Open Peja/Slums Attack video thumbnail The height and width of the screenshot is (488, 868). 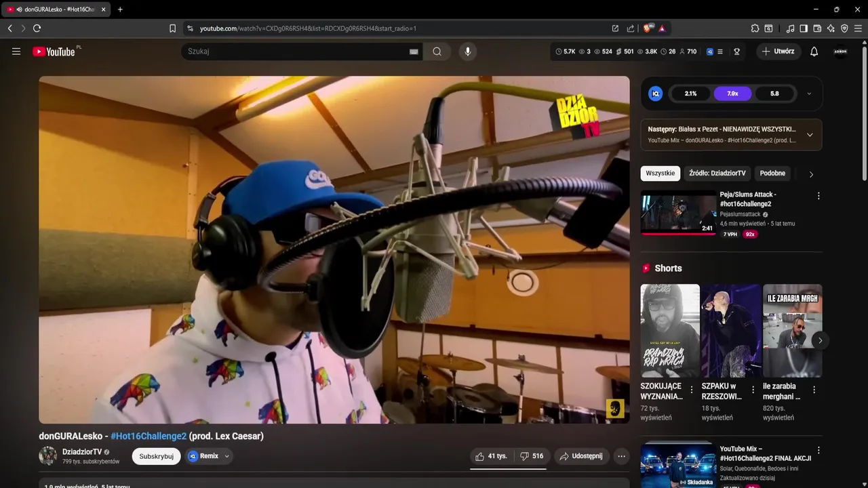pyautogui.click(x=679, y=212)
